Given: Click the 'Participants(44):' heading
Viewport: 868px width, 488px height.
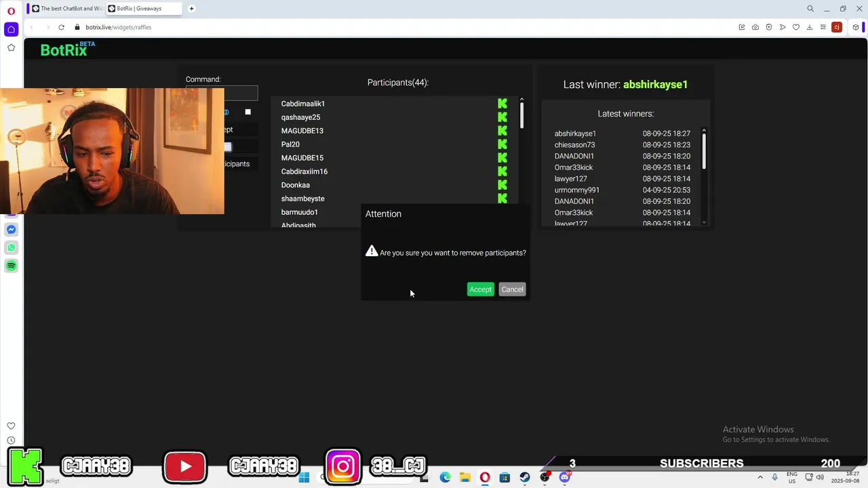Looking at the screenshot, I should coord(398,83).
